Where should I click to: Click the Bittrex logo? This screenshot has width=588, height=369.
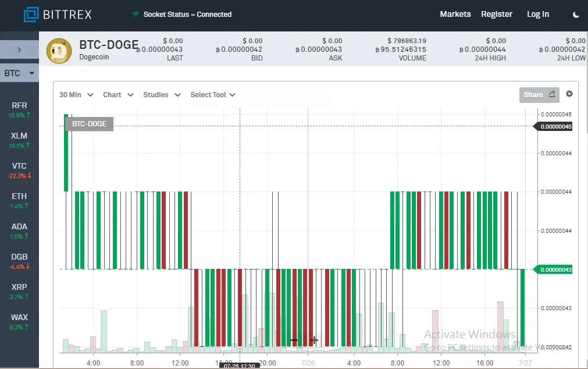(58, 15)
